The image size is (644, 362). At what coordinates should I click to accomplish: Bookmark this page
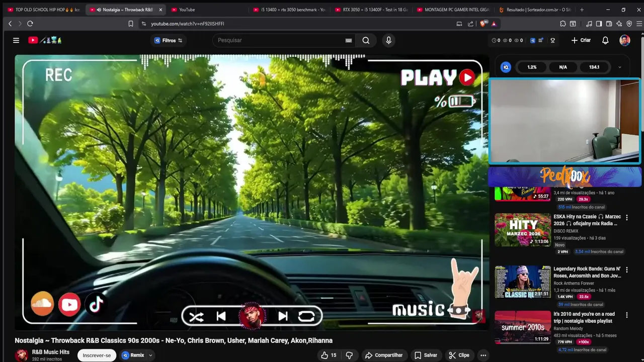pyautogui.click(x=130, y=24)
